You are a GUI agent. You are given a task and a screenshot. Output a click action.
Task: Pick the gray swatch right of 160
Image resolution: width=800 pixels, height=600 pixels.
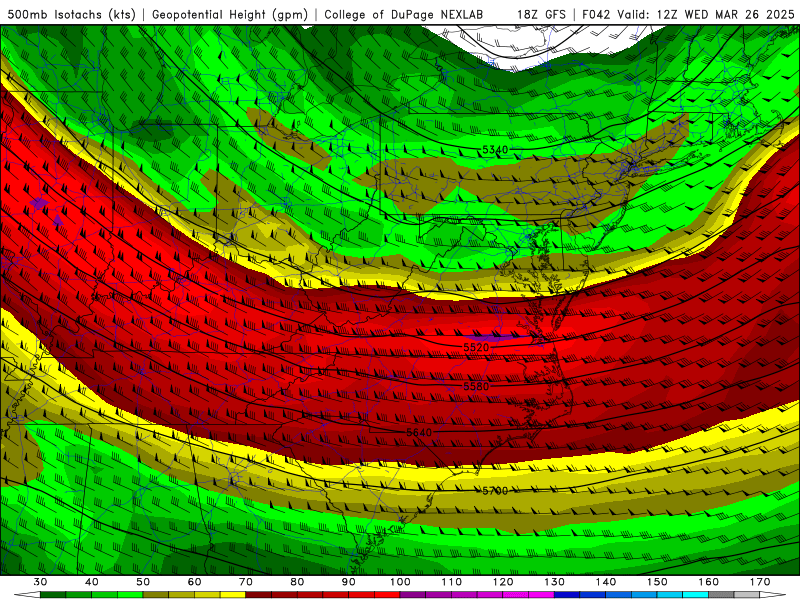click(x=721, y=595)
